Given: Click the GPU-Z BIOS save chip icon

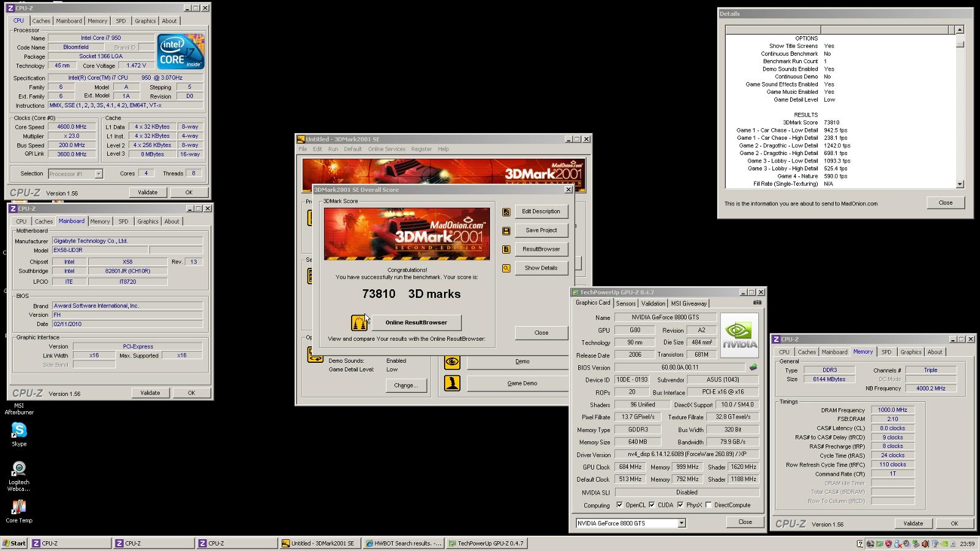Looking at the screenshot, I should (x=753, y=367).
